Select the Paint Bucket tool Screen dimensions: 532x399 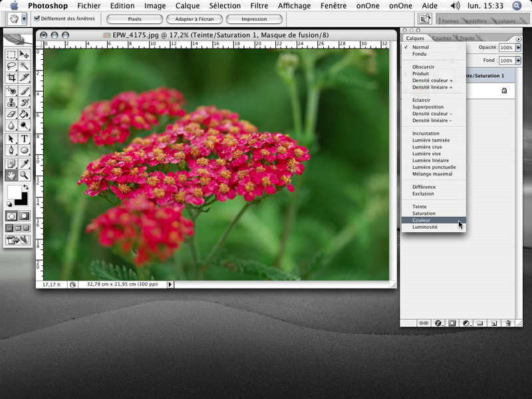click(x=24, y=114)
